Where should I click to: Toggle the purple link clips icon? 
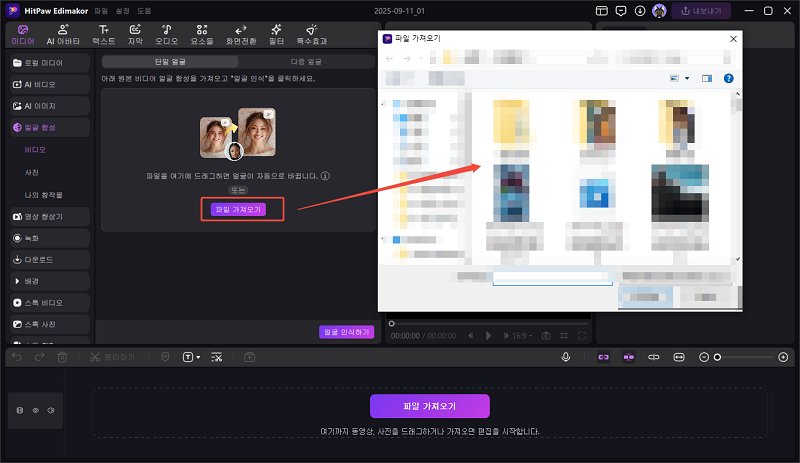pos(603,357)
